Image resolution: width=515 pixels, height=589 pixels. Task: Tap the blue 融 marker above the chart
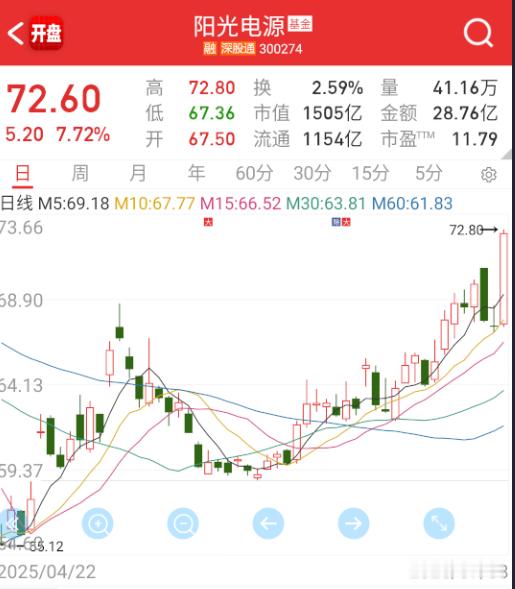point(336,222)
